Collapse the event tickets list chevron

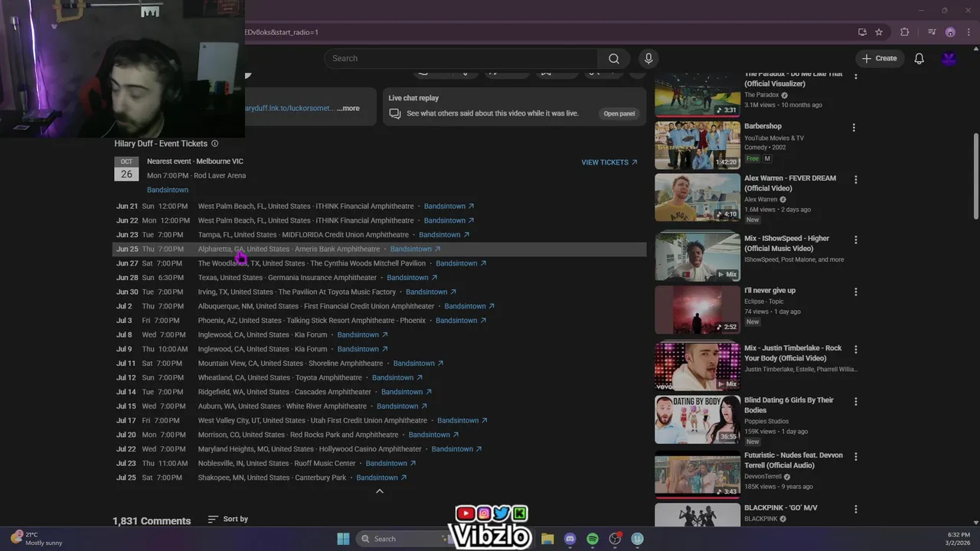(x=379, y=491)
